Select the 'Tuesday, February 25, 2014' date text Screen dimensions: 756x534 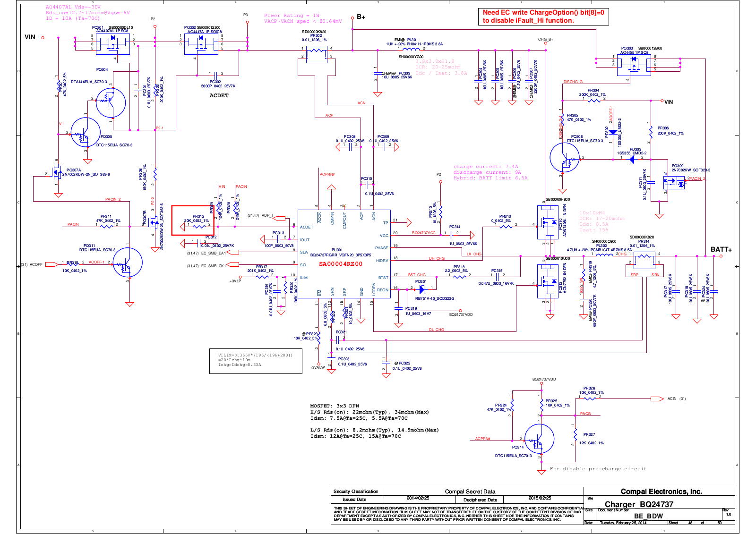[x=623, y=523]
